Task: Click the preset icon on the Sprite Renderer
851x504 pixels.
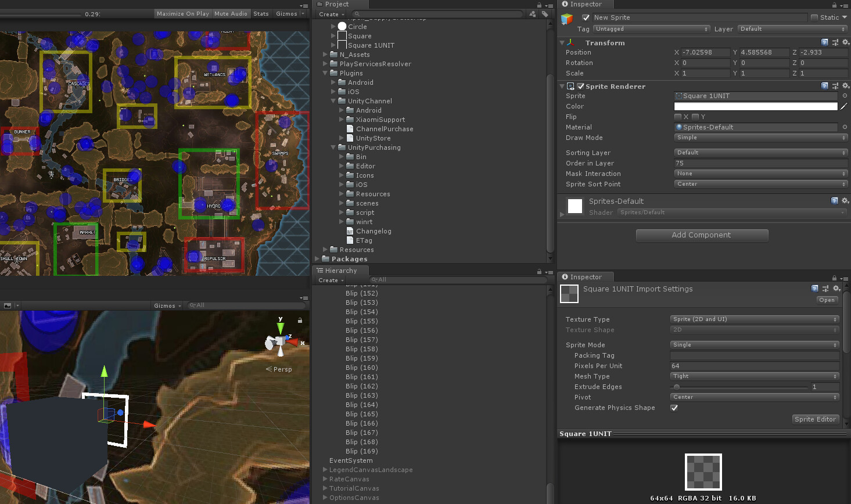Action: pos(835,86)
